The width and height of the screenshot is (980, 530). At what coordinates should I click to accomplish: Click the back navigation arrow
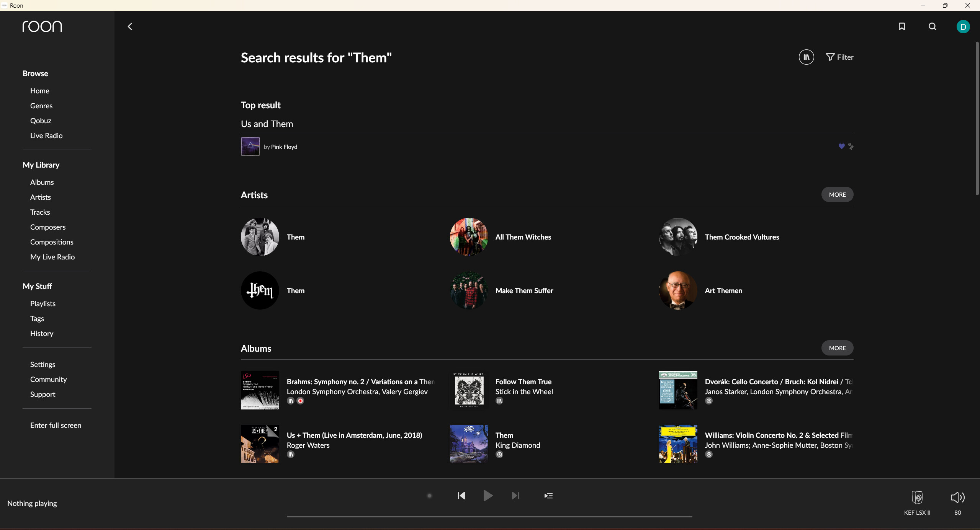tap(130, 26)
